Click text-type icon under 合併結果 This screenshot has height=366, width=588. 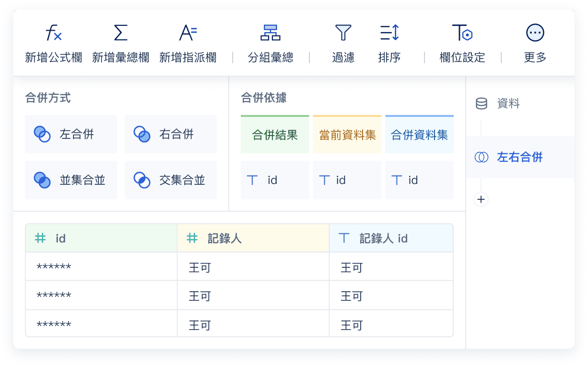pyautogui.click(x=252, y=180)
